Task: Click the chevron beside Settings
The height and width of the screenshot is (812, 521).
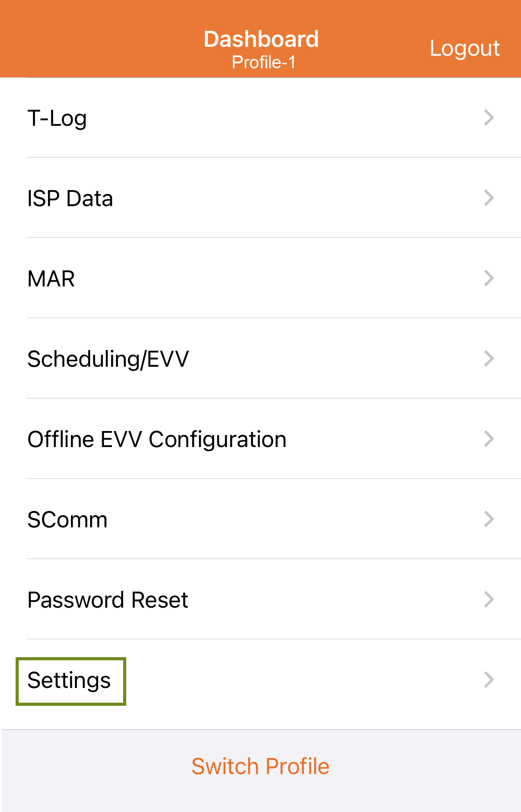Action: coord(490,680)
